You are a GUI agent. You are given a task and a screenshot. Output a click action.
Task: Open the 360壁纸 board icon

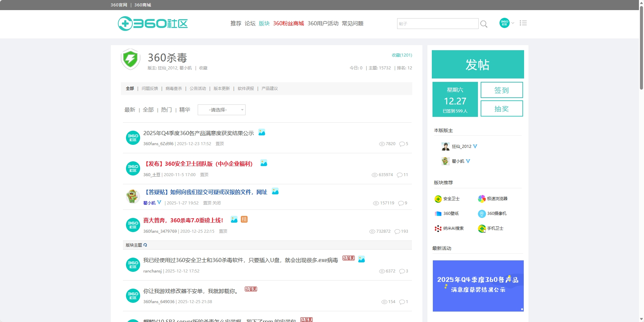438,214
